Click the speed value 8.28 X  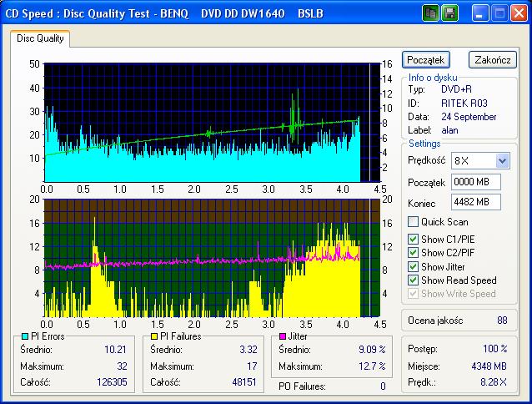click(494, 382)
